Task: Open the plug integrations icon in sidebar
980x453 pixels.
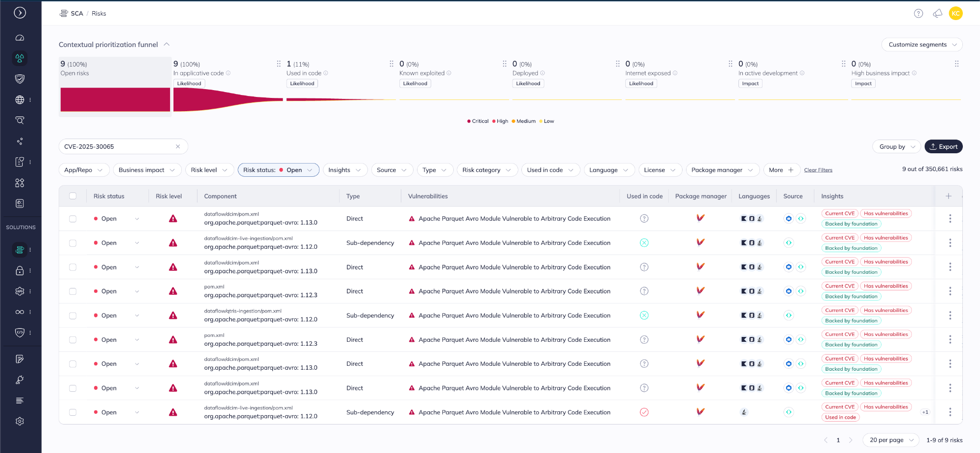Action: 20,380
